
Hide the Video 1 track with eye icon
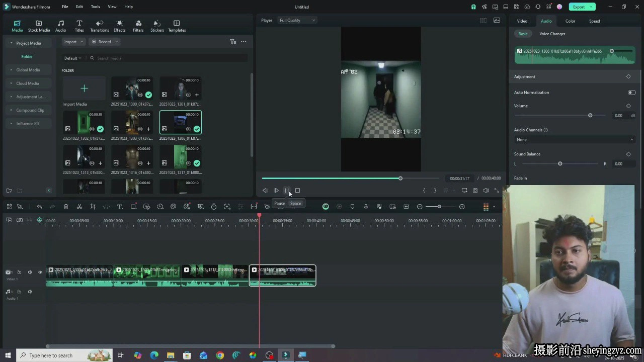click(x=40, y=273)
